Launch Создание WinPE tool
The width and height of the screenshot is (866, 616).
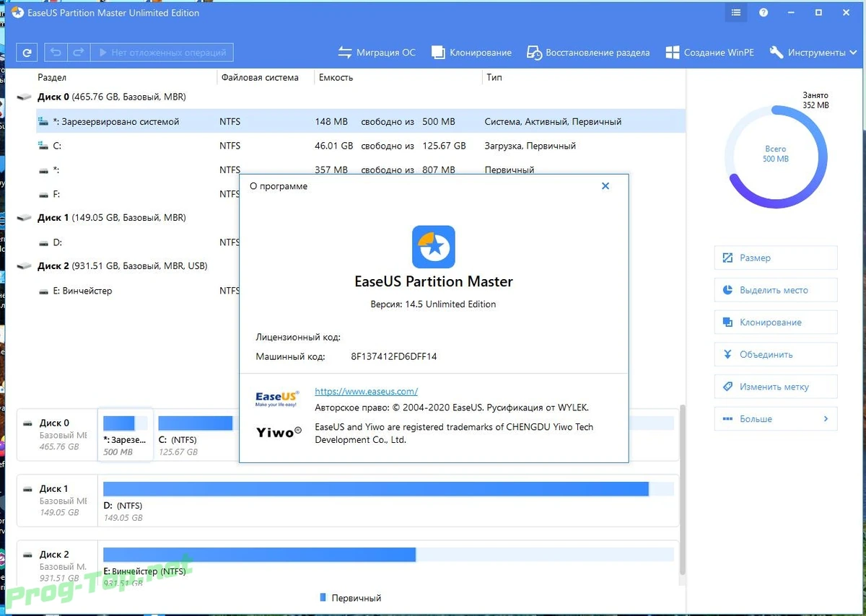pos(709,52)
